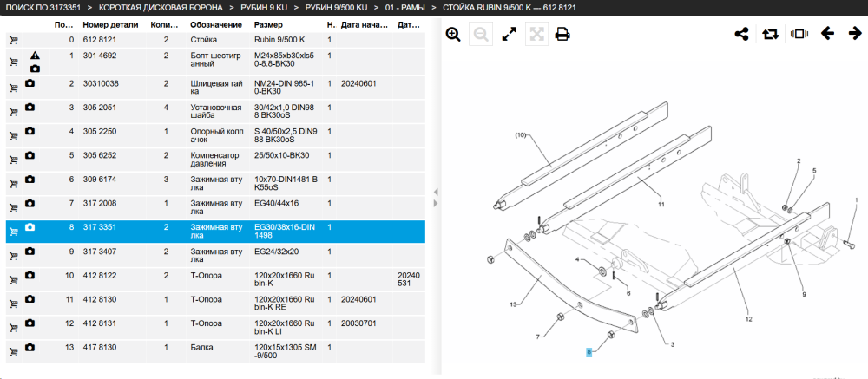Open КОРОТКАЯ ДИСКОВАЯ БОРОНА breadcrumb
Screen dimensions: 868x379
click(161, 8)
